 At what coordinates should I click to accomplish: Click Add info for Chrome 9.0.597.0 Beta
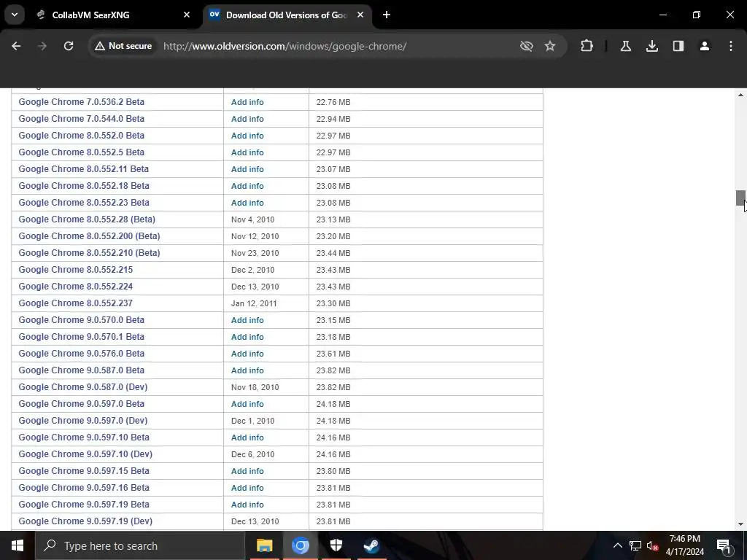tap(247, 404)
